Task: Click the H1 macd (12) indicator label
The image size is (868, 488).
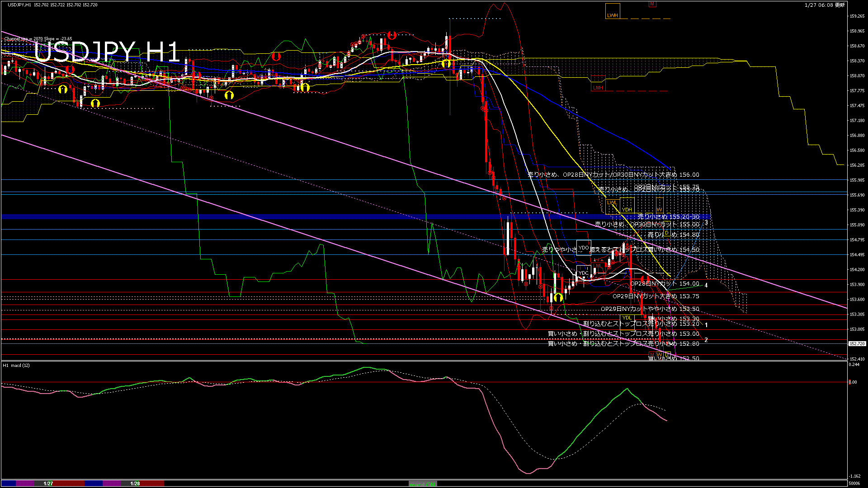Action: 16,365
